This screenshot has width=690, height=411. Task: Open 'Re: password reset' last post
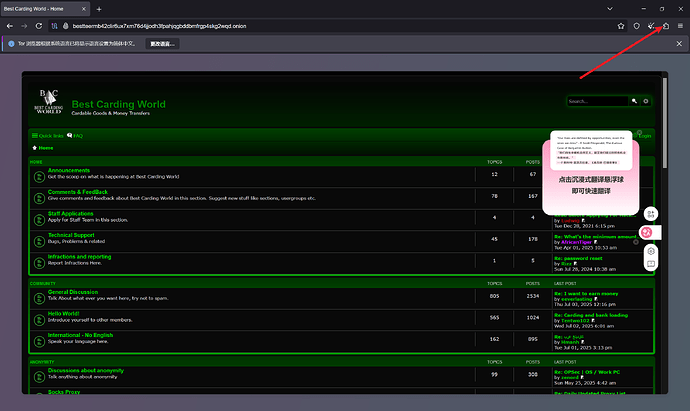click(578, 258)
